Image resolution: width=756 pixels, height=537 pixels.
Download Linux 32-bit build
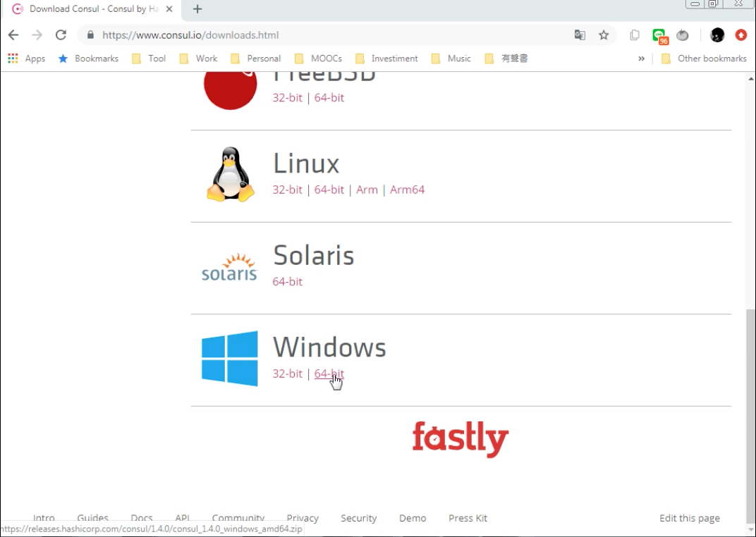[287, 190]
